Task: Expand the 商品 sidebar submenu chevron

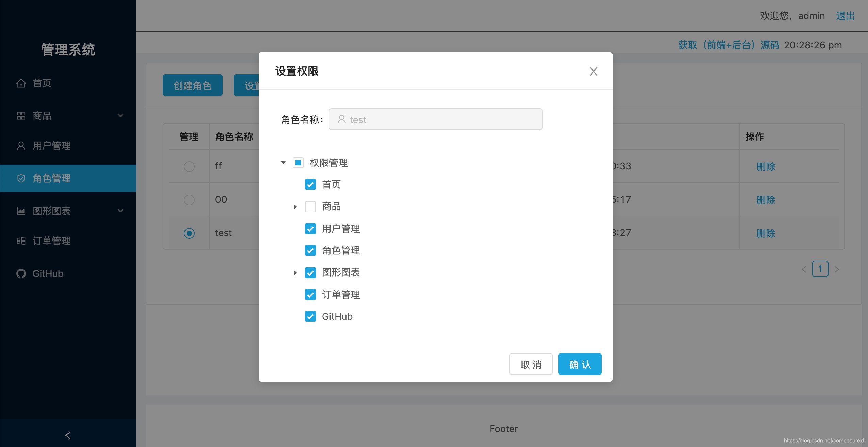Action: tap(120, 116)
